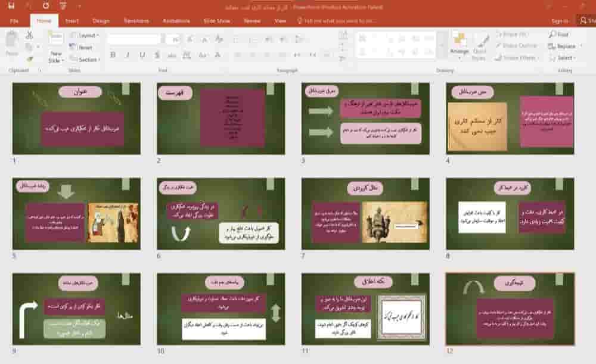596x364 pixels.
Task: Open the Clipboard group dialog launcher
Action: pos(40,70)
